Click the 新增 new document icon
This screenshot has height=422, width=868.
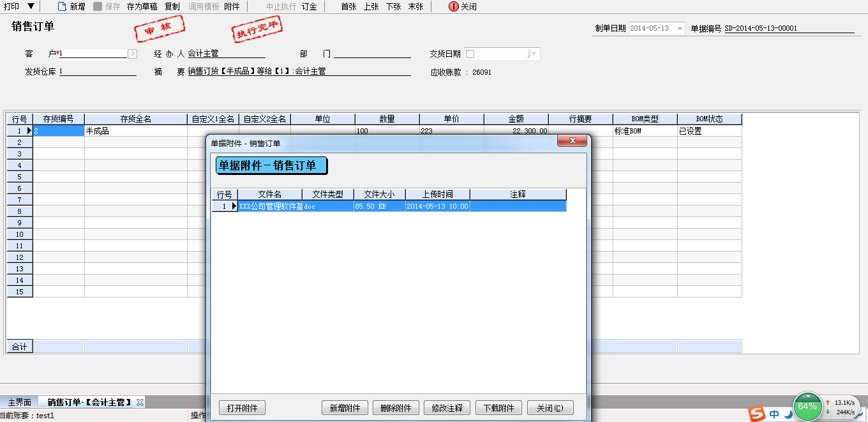point(62,6)
